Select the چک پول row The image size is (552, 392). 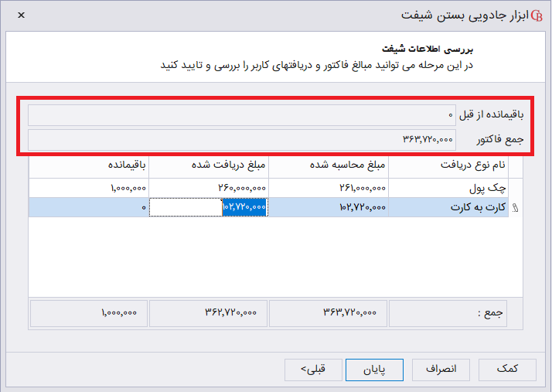pos(448,188)
